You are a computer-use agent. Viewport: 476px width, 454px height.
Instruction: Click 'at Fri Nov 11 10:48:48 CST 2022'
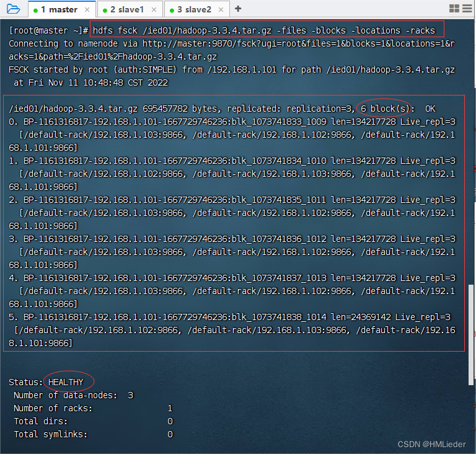coord(90,82)
